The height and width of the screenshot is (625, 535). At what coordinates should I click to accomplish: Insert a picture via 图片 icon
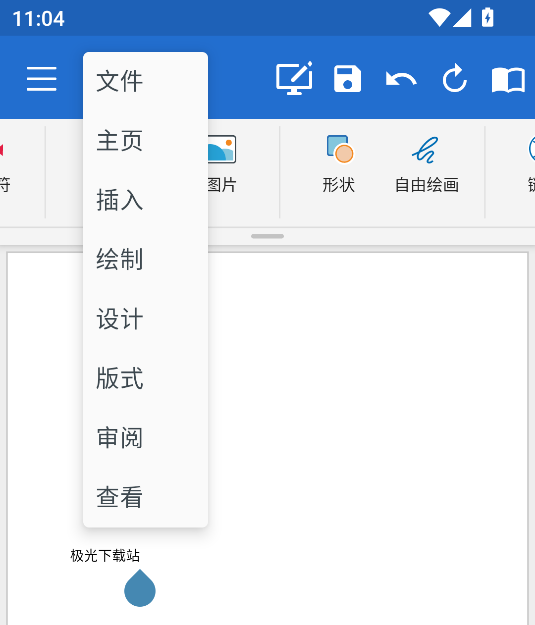coord(222,164)
